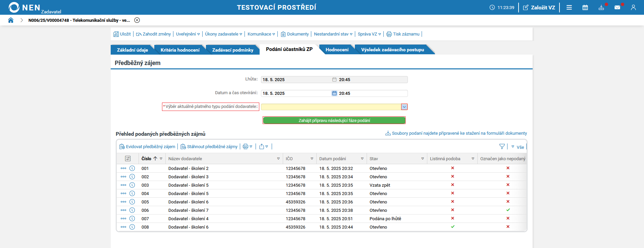Image resolution: width=644 pixels, height=248 pixels.
Task: Click the home icon in breadcrumb
Action: click(11, 20)
